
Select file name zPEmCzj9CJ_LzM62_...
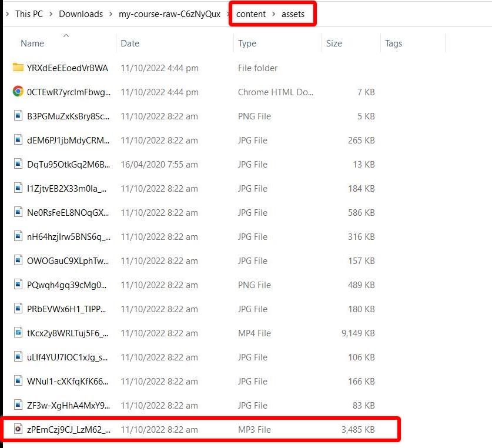pyautogui.click(x=69, y=429)
